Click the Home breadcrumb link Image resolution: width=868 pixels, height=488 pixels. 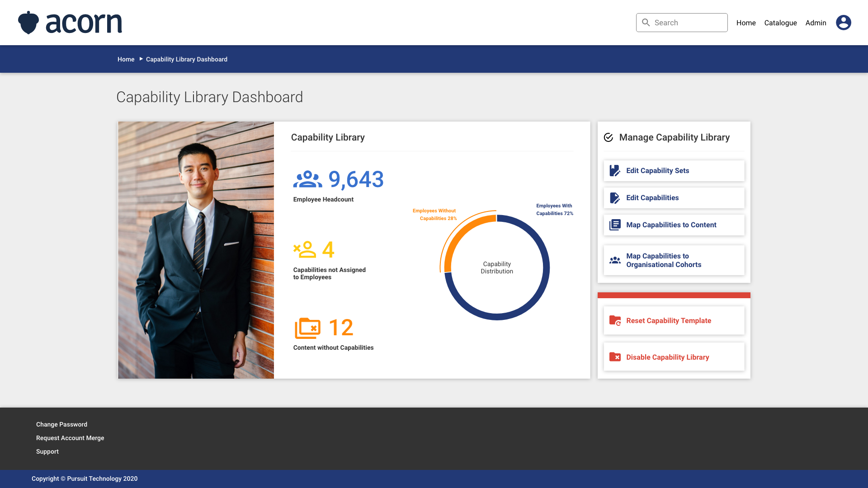coord(126,59)
